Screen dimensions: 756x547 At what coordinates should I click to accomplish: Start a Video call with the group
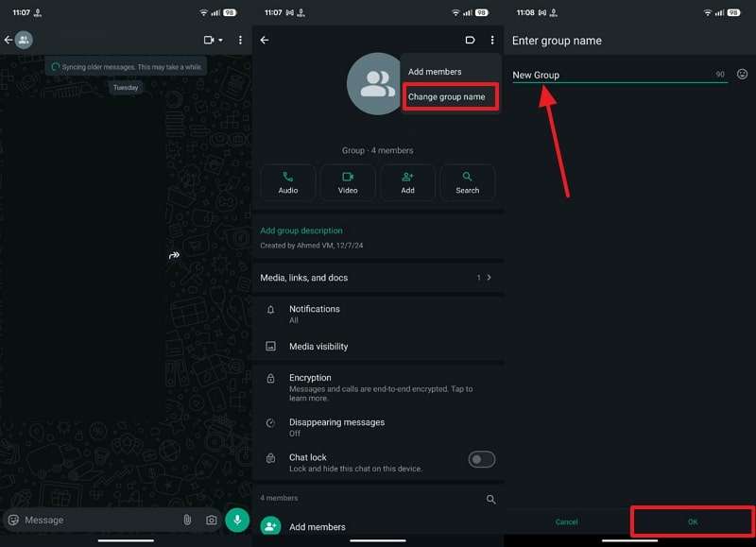(348, 182)
